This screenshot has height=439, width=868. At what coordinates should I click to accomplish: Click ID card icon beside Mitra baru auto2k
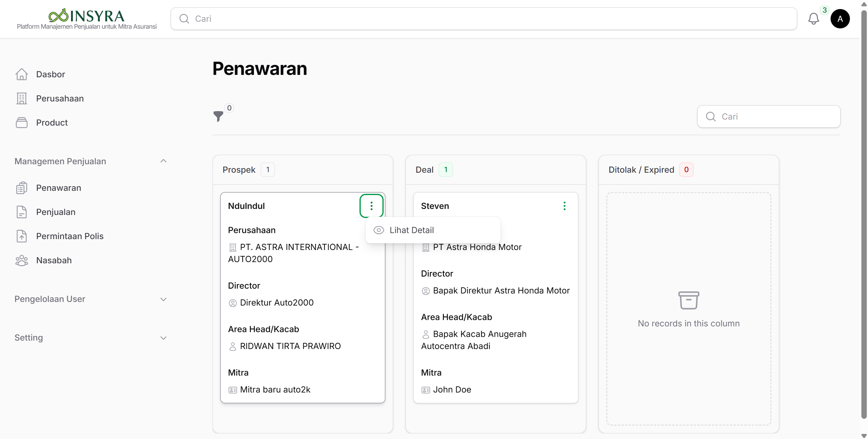(233, 390)
